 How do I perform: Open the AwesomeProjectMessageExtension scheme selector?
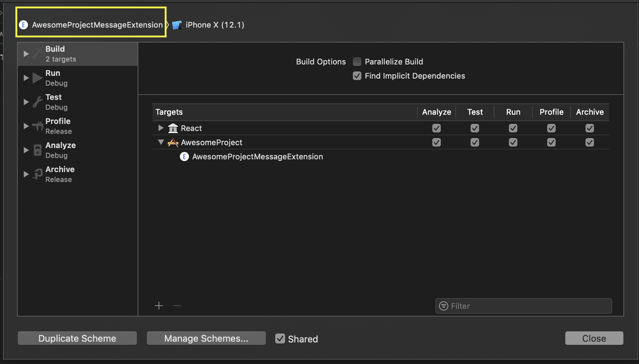(x=91, y=25)
